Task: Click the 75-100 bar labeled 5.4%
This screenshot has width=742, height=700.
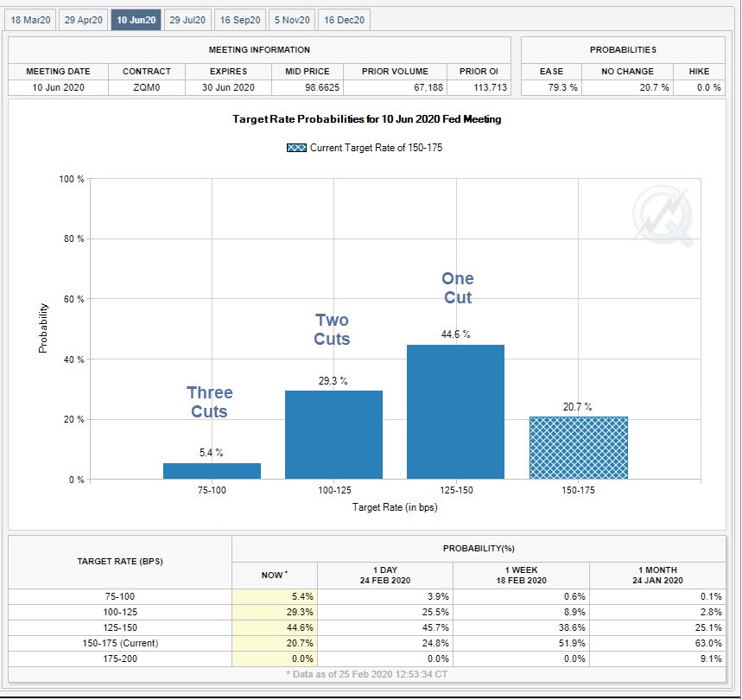Action: pos(212,471)
